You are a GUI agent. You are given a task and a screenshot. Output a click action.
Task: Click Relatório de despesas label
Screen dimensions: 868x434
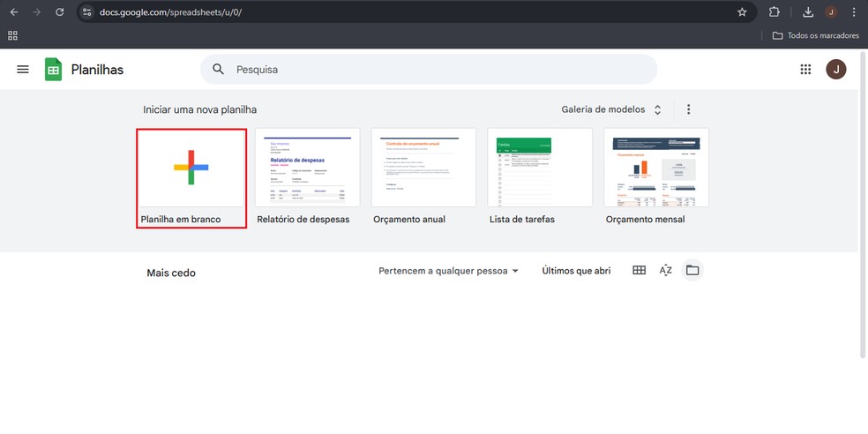point(303,220)
